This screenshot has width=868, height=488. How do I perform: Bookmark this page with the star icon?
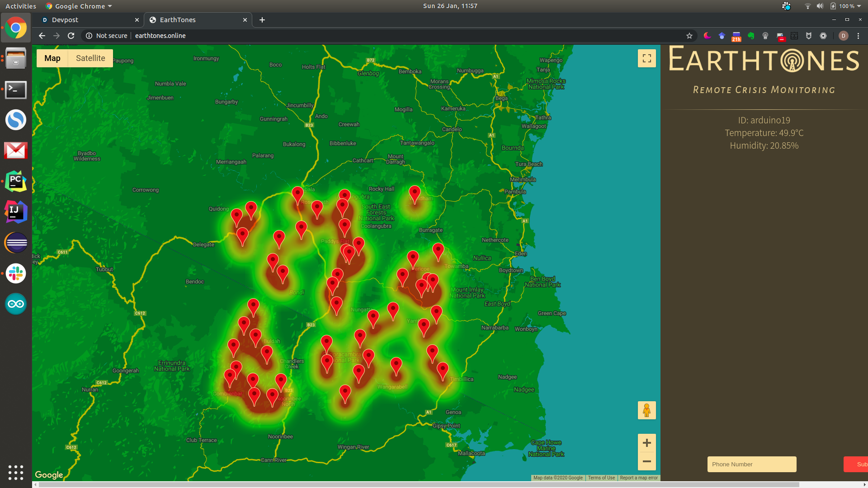(689, 36)
